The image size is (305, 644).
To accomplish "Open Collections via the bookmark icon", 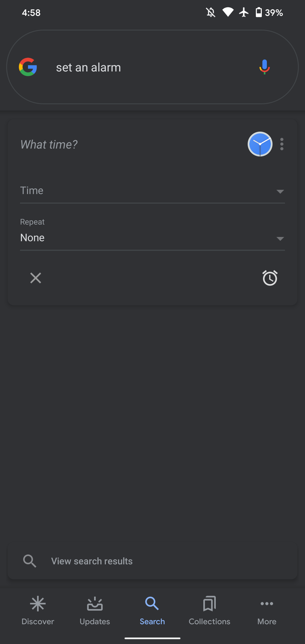I will click(x=209, y=604).
